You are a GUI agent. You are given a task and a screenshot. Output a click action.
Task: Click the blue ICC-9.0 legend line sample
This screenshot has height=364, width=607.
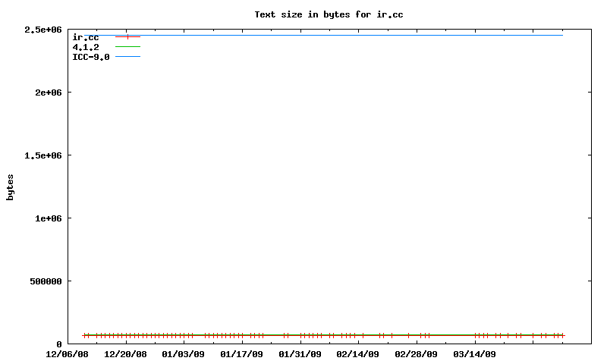pos(127,57)
